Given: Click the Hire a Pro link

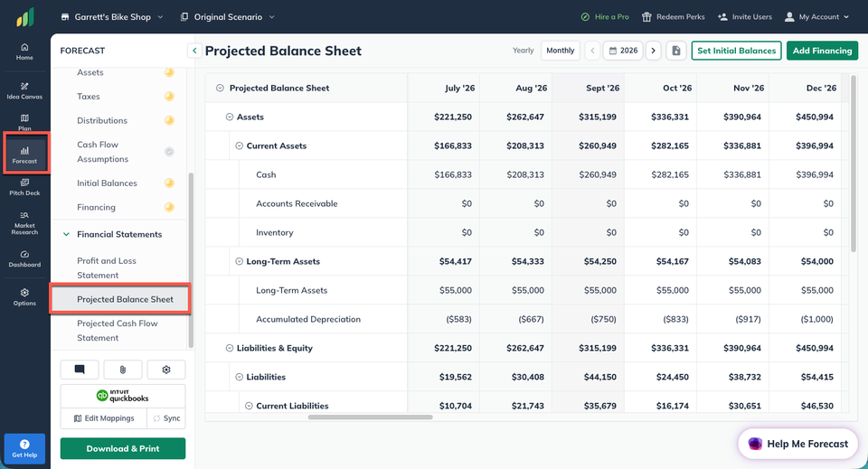Looking at the screenshot, I should [x=605, y=17].
